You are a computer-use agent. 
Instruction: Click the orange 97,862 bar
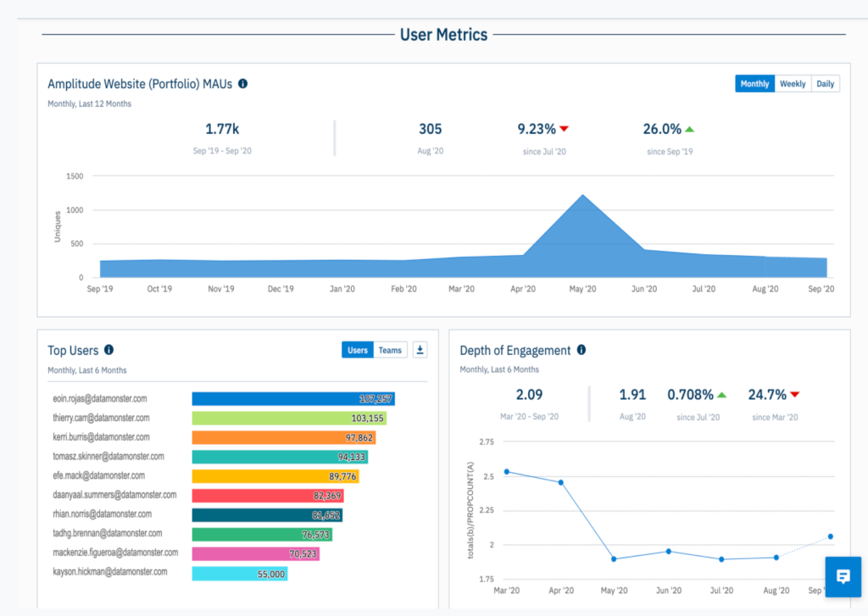284,438
